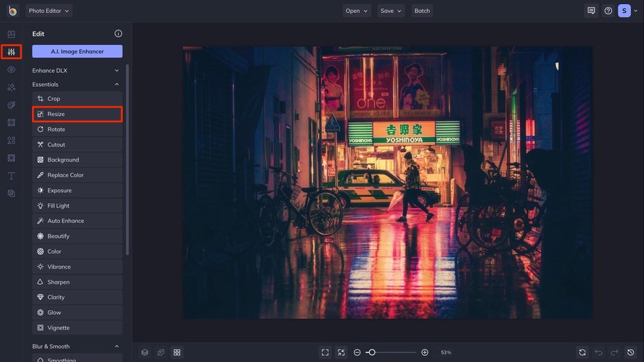Open the Exposure tool
644x362 pixels.
pyautogui.click(x=77, y=190)
